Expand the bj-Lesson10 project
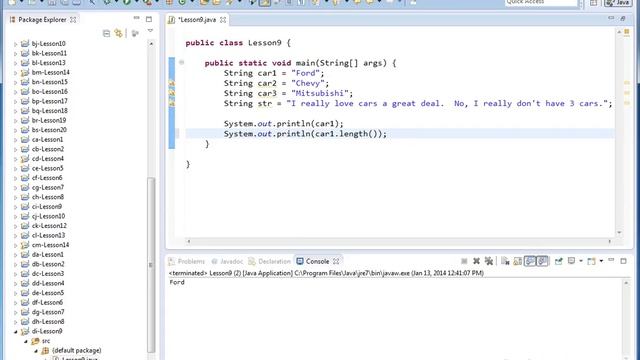The height and width of the screenshot is (360, 640). (16, 44)
